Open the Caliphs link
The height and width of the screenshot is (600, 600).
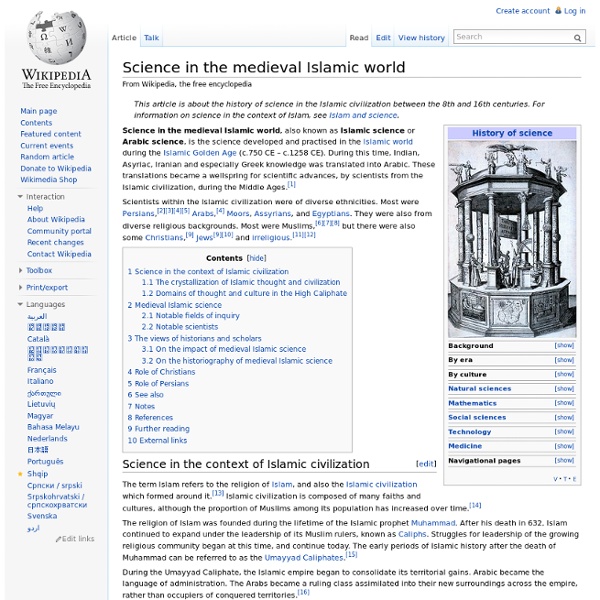pyautogui.click(x=412, y=534)
